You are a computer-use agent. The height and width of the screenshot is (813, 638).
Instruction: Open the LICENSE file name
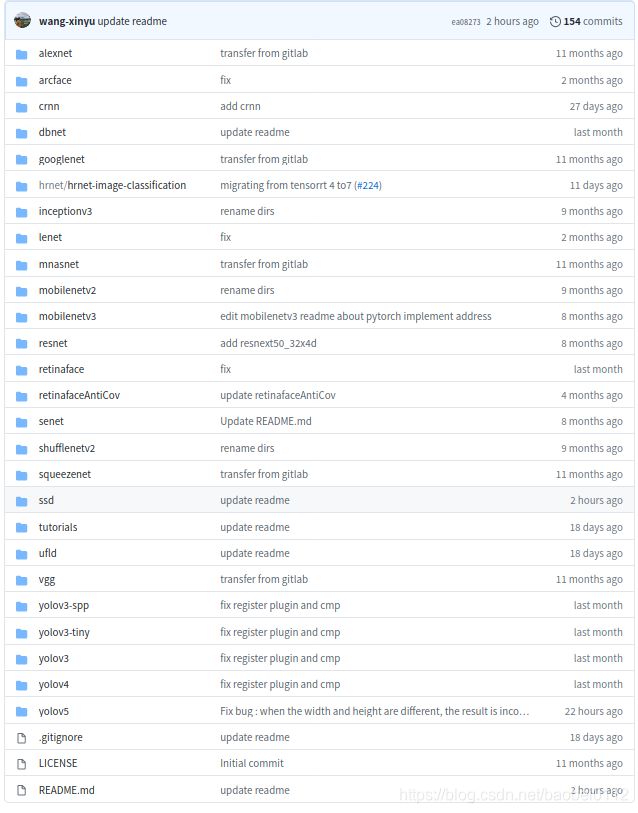click(58, 763)
